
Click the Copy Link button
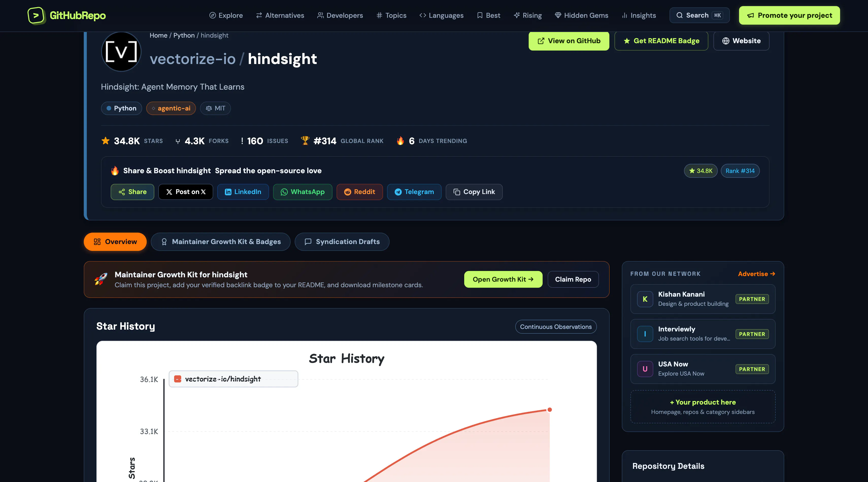[474, 192]
